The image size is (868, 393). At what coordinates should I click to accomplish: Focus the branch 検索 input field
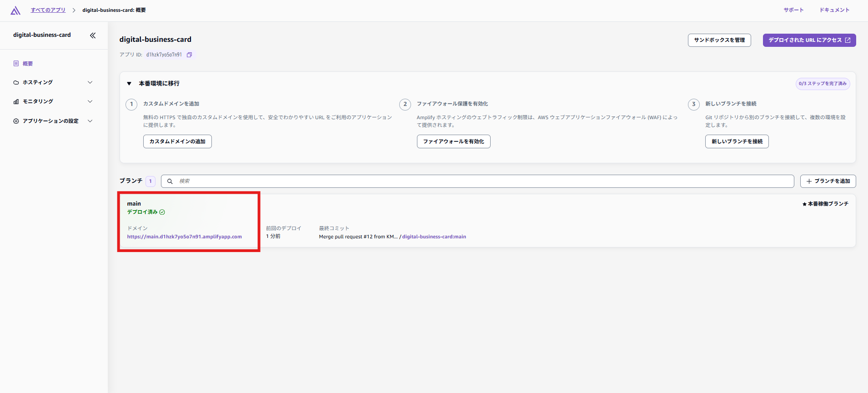[x=477, y=181]
